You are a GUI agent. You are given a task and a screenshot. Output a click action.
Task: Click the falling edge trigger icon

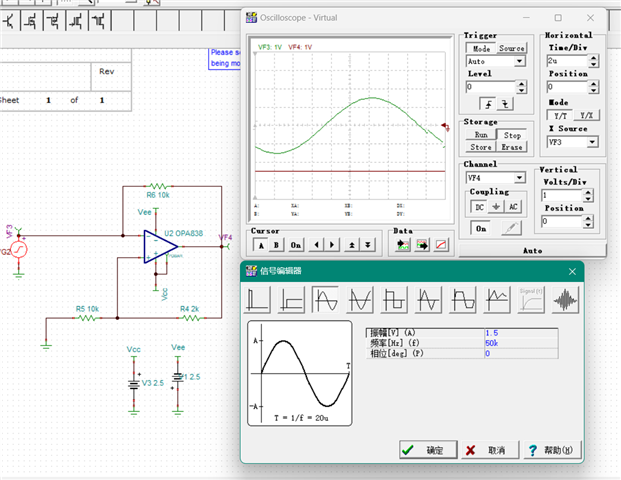coord(505,104)
